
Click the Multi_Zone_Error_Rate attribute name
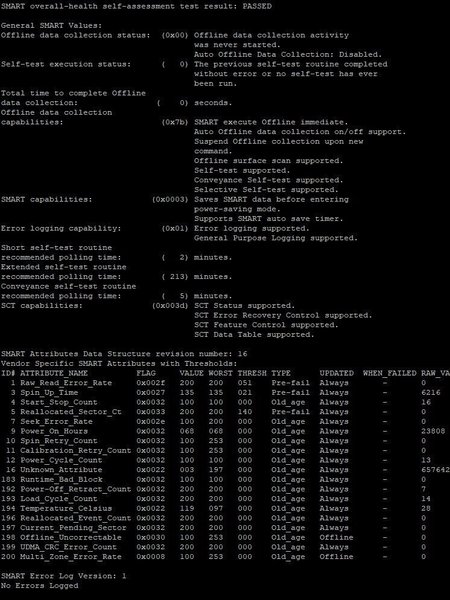pyautogui.click(x=71, y=556)
